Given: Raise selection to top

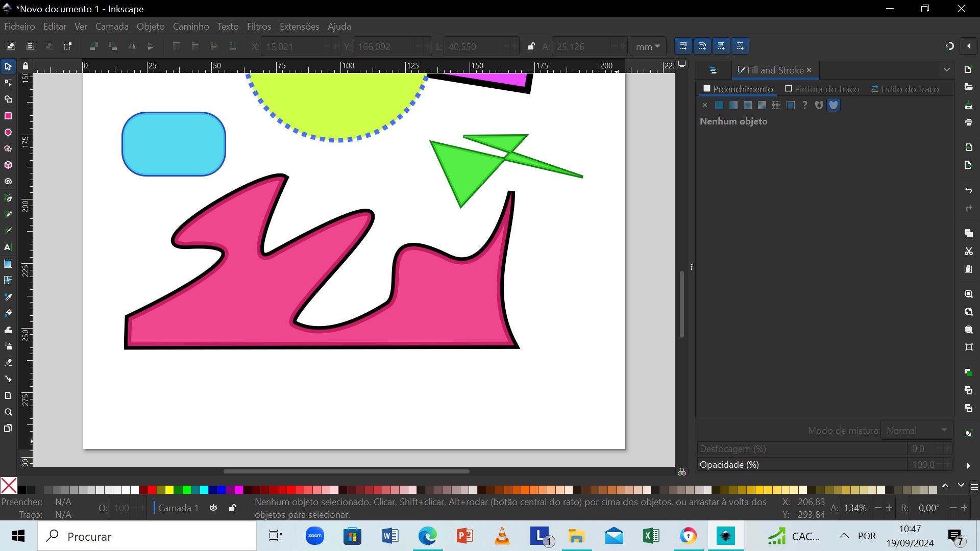Looking at the screenshot, I should [176, 46].
